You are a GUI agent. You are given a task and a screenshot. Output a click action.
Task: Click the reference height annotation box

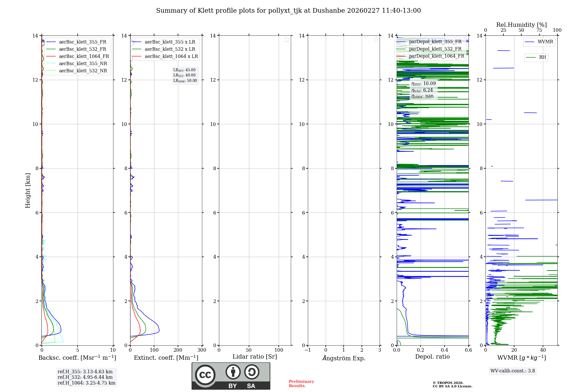[87, 377]
